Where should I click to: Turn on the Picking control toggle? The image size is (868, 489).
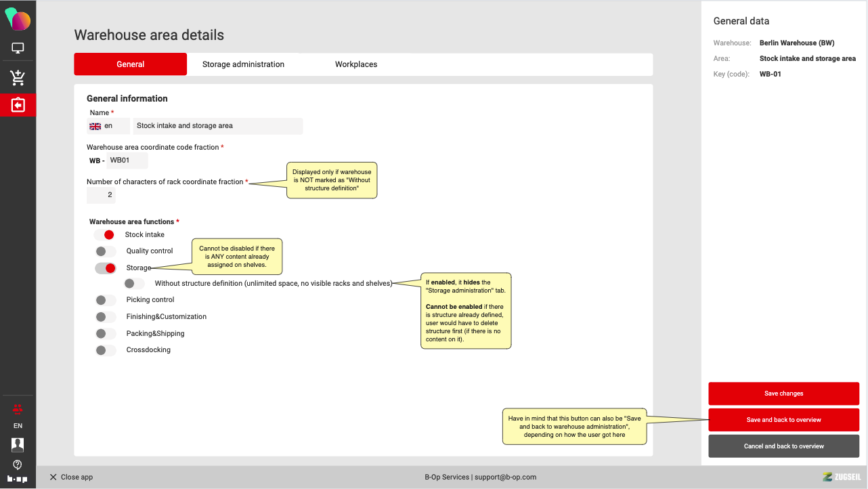click(x=105, y=300)
